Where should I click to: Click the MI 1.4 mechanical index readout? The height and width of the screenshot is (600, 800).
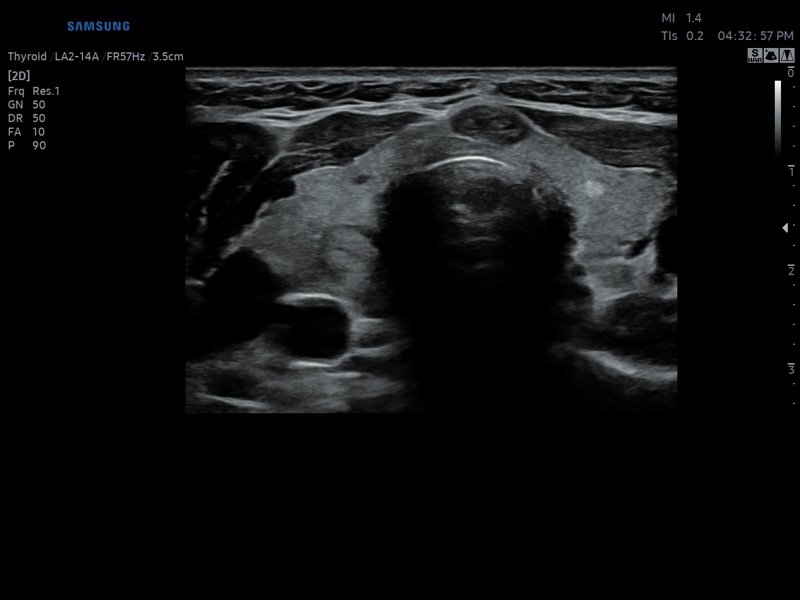tap(681, 18)
